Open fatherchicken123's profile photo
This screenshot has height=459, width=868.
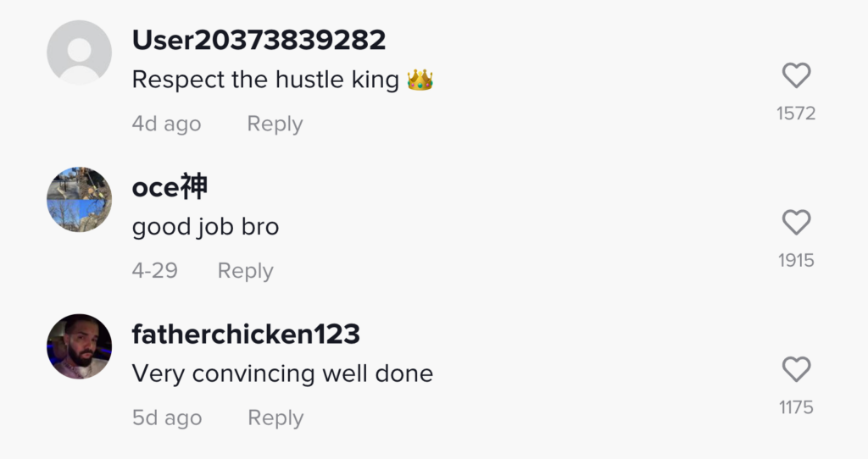point(79,346)
